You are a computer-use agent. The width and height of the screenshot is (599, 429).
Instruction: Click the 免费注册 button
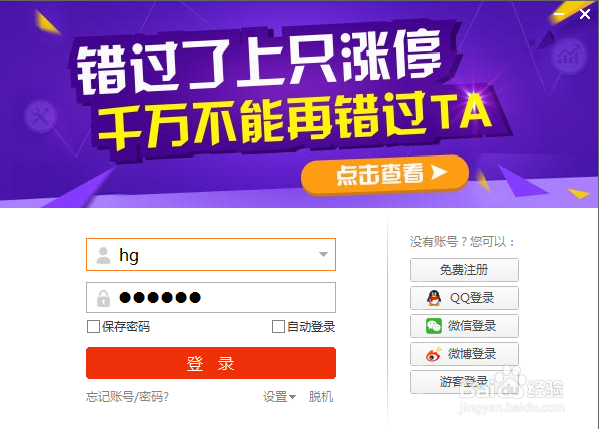click(464, 270)
